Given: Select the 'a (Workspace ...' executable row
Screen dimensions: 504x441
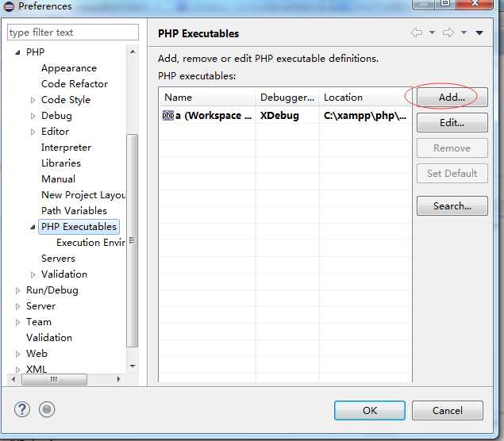Looking at the screenshot, I should click(x=286, y=116).
